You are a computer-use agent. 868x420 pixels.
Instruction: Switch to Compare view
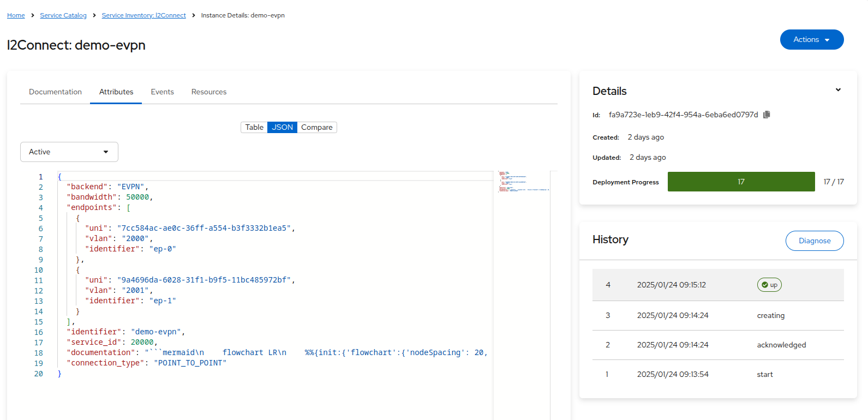(317, 127)
